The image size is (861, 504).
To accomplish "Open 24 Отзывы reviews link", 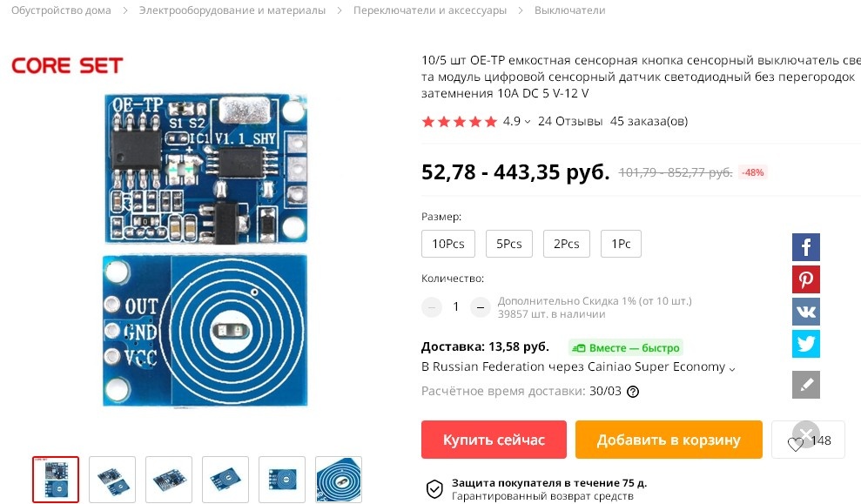I will coord(570,121).
